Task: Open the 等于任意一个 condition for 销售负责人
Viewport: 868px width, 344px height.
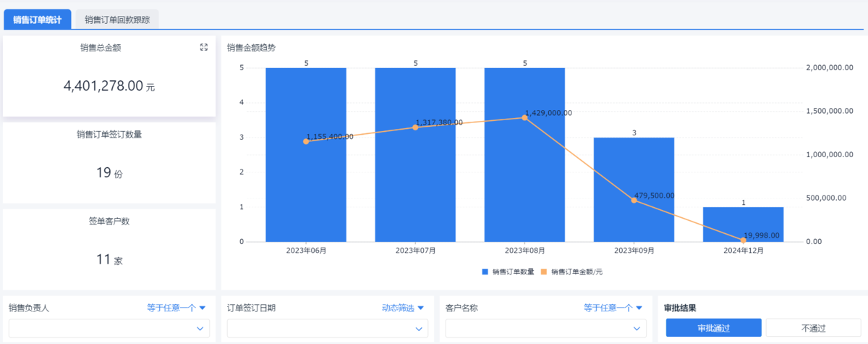Action: 176,308
